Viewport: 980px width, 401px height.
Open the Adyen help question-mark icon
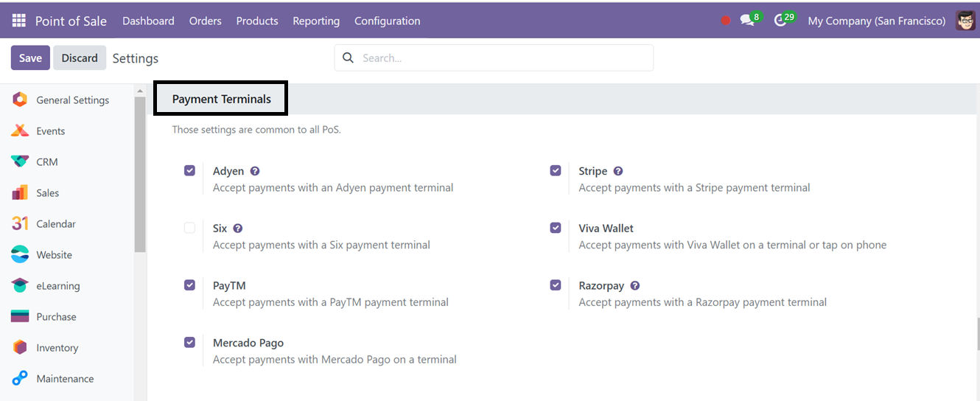coord(255,171)
